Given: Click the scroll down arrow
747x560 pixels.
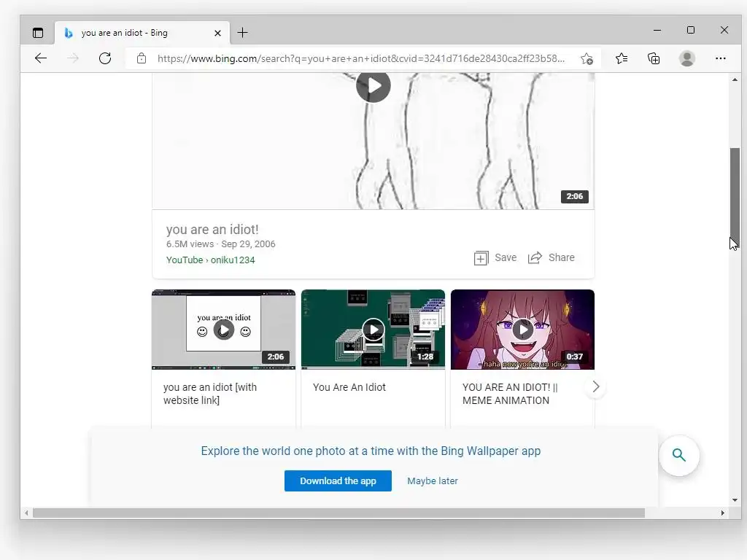Looking at the screenshot, I should click(735, 500).
